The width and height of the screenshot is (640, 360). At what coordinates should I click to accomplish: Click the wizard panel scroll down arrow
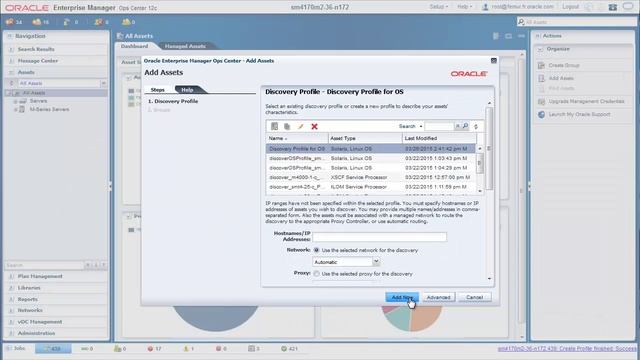click(489, 279)
